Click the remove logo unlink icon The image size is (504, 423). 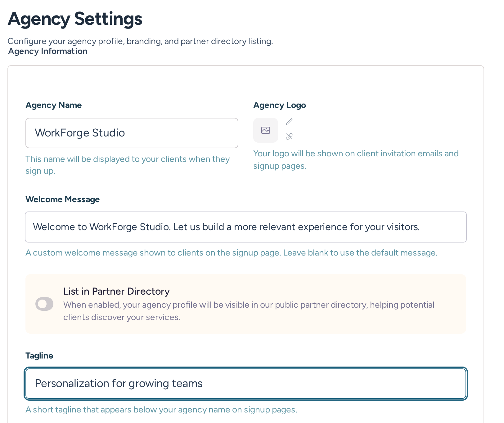[289, 136]
